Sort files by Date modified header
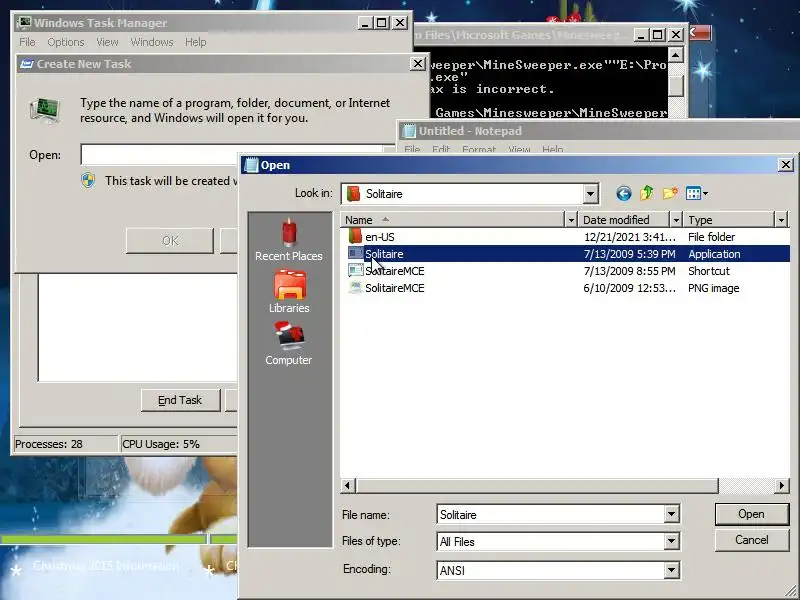 pos(624,220)
